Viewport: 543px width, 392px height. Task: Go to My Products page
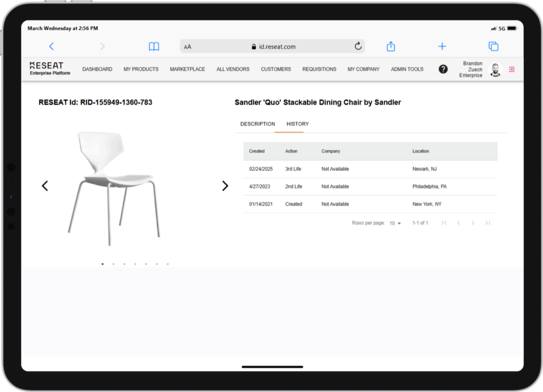tap(141, 69)
